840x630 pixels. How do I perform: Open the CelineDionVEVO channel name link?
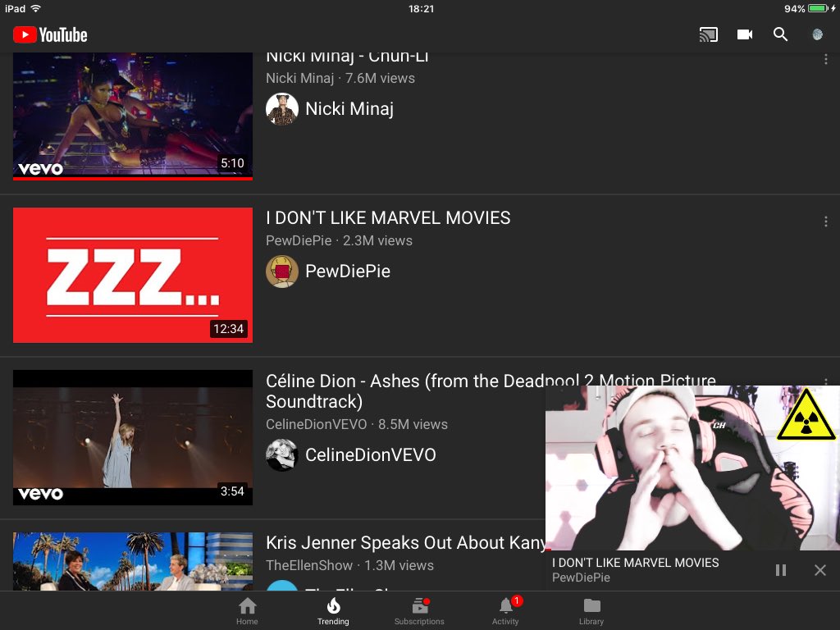click(x=371, y=454)
